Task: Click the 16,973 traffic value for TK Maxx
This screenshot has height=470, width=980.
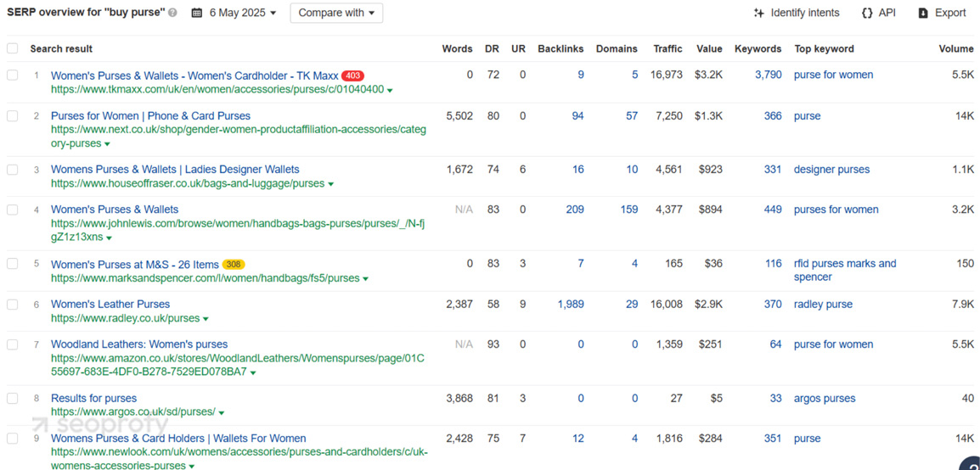Action: click(667, 75)
